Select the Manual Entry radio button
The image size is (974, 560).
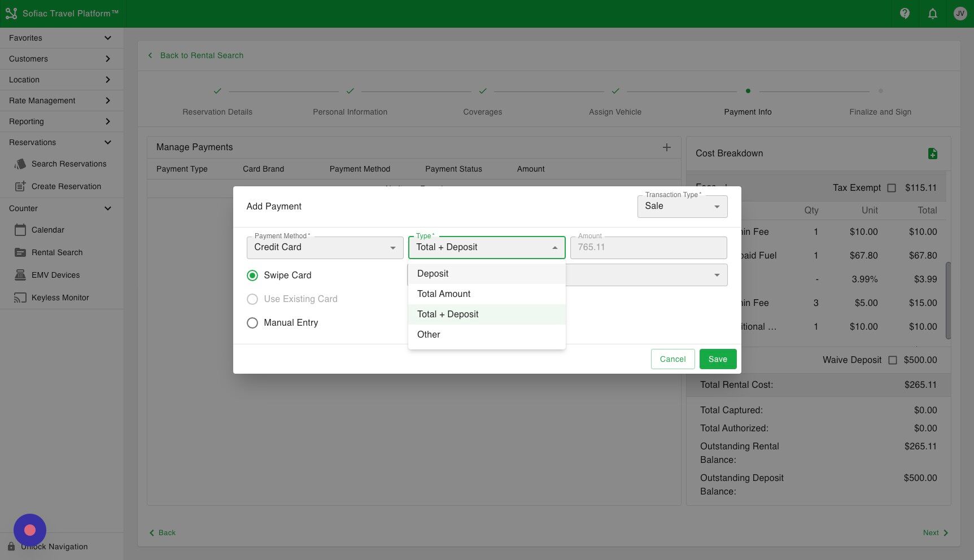252,322
